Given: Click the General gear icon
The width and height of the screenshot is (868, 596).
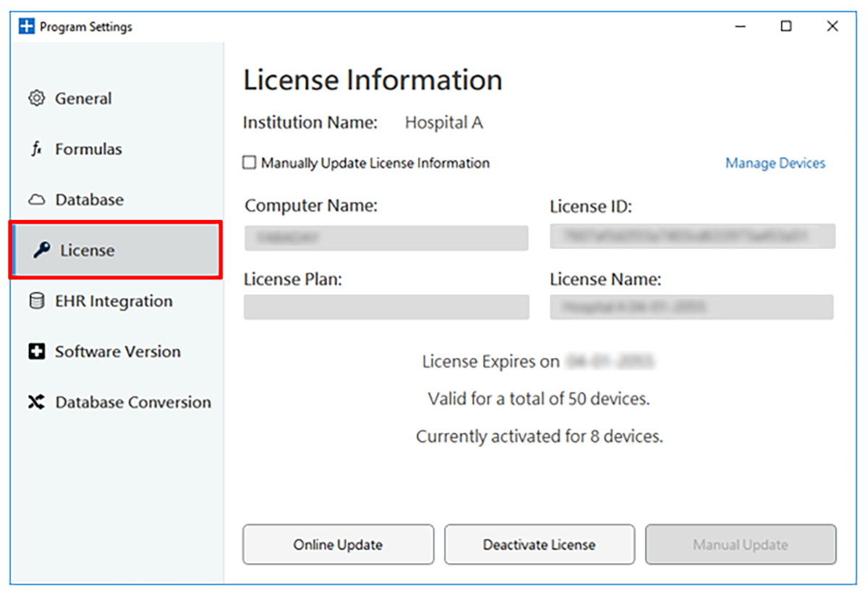Looking at the screenshot, I should (36, 98).
